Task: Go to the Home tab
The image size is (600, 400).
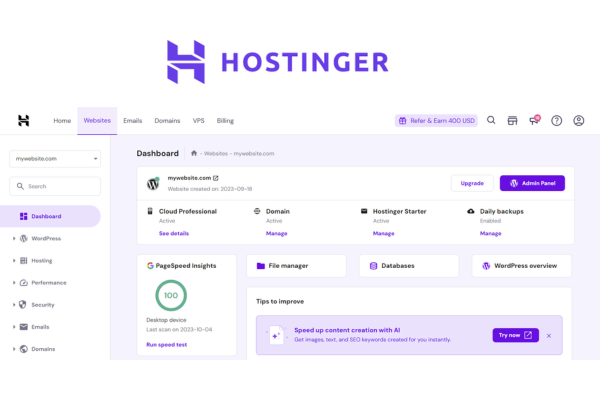Action: click(x=62, y=121)
